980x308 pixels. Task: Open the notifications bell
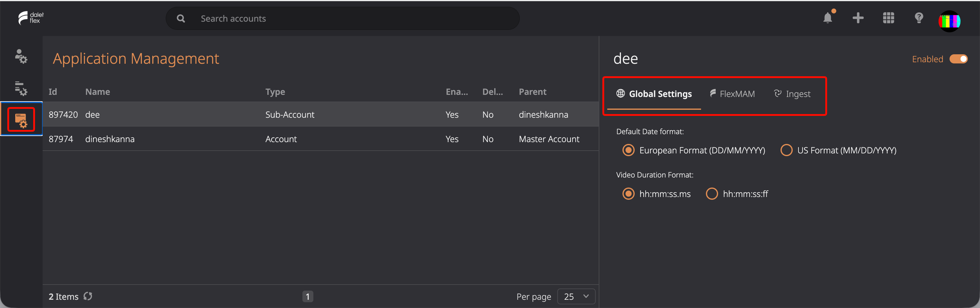coord(827,18)
